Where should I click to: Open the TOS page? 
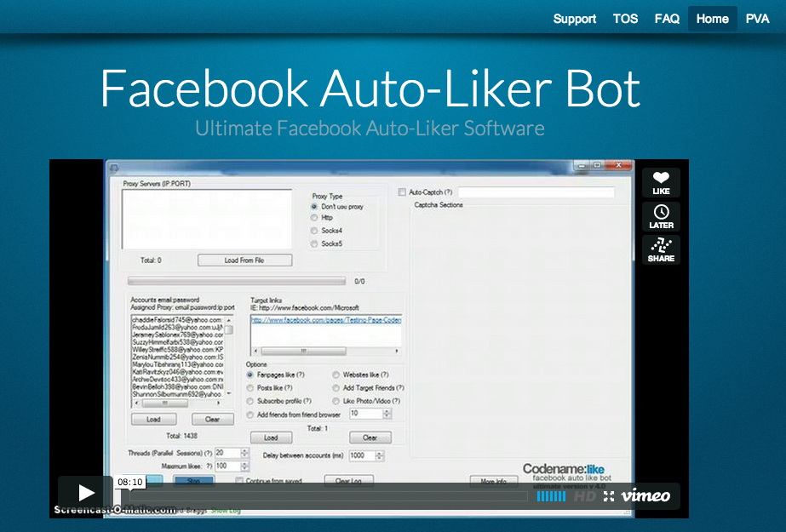tap(625, 19)
